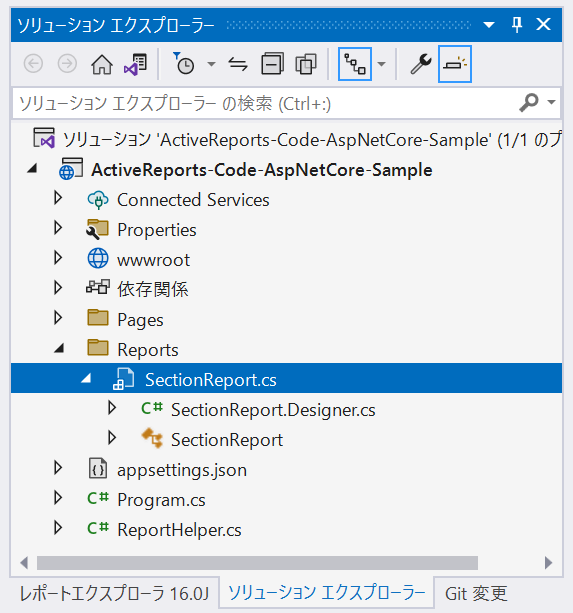Select Connected Services item
Viewport: 573px width, 613px height.
click(193, 200)
